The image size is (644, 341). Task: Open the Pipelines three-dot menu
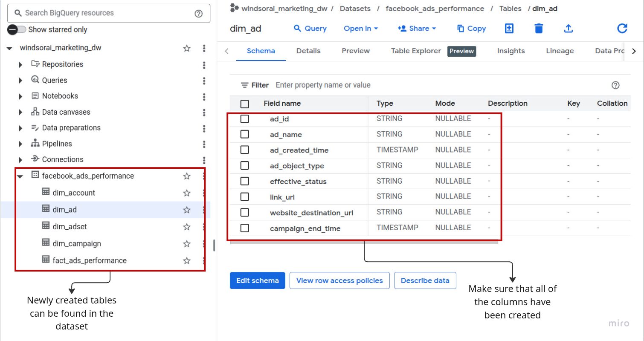204,144
